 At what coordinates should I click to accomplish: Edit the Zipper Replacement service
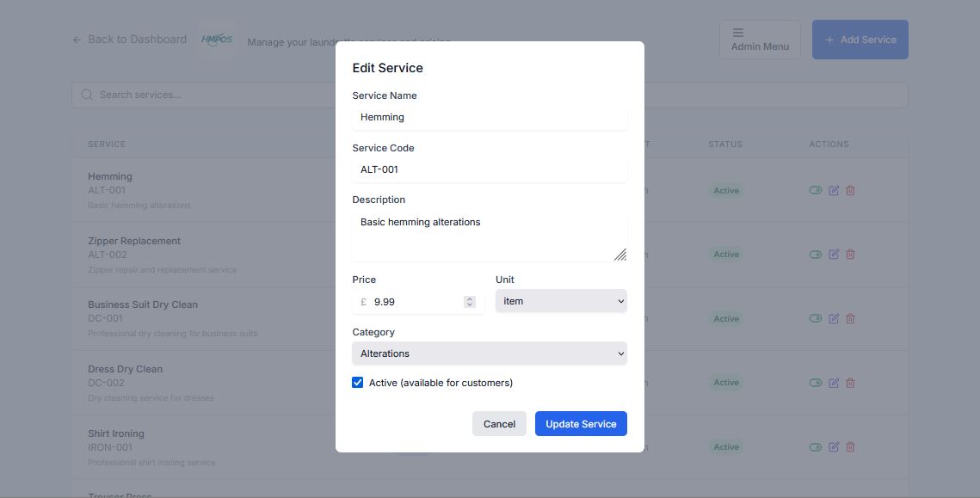point(834,255)
